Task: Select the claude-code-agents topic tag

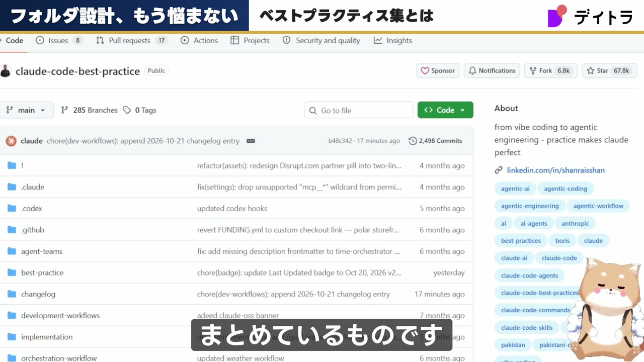Action: (x=529, y=276)
